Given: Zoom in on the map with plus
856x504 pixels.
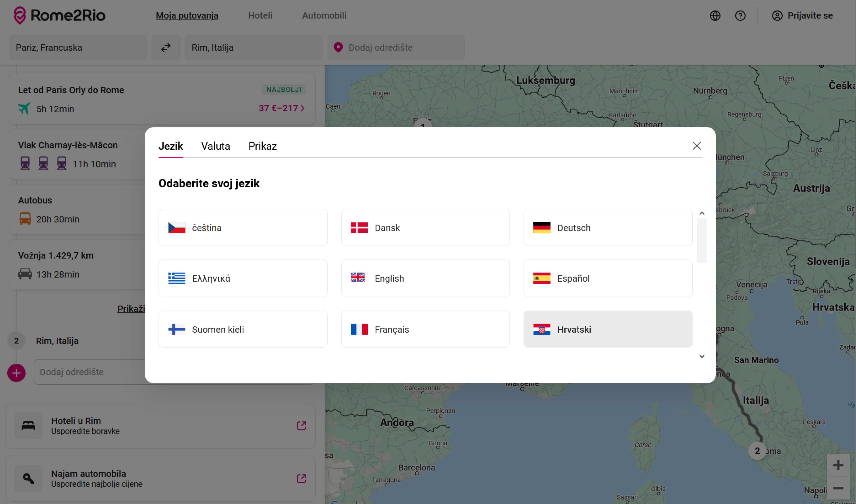Looking at the screenshot, I should (838, 465).
